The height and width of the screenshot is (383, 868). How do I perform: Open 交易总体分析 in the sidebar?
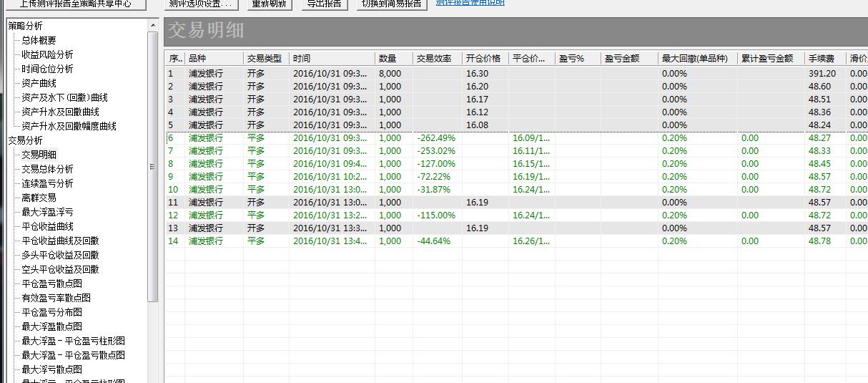click(47, 169)
